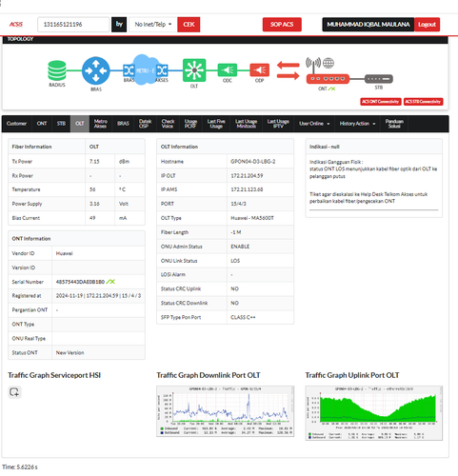Open the BRAS tab
The width and height of the screenshot is (458, 476).
tap(123, 124)
